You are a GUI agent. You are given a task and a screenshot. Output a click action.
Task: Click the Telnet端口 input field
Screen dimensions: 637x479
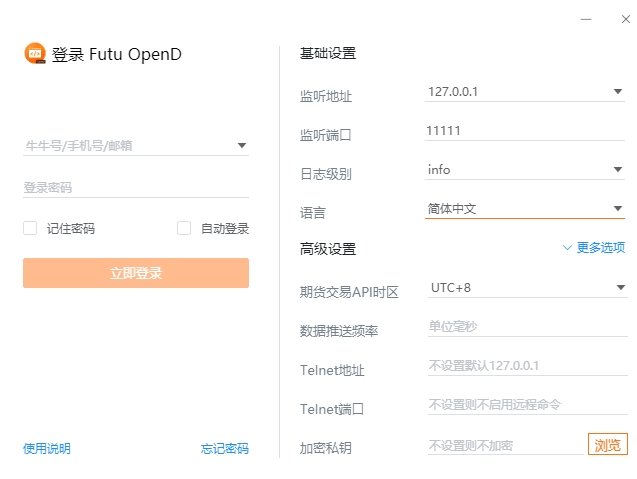(526, 405)
